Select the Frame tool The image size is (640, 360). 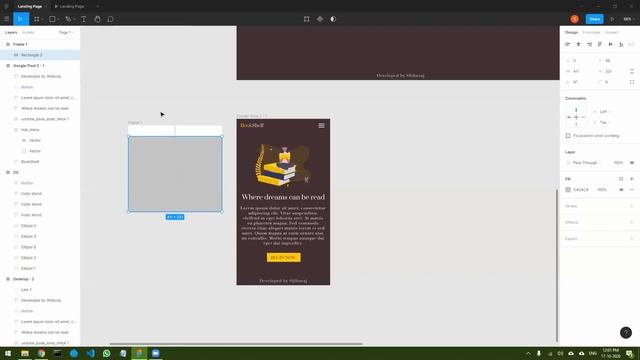(36, 19)
